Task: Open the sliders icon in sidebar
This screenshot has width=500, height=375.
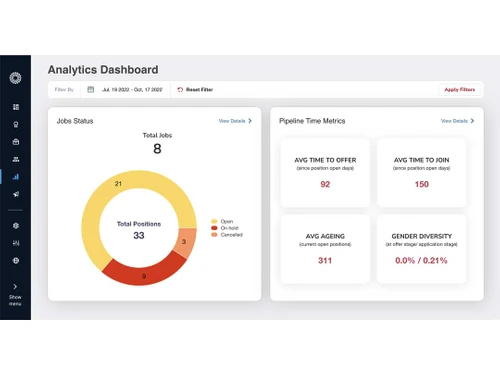Action: click(16, 243)
